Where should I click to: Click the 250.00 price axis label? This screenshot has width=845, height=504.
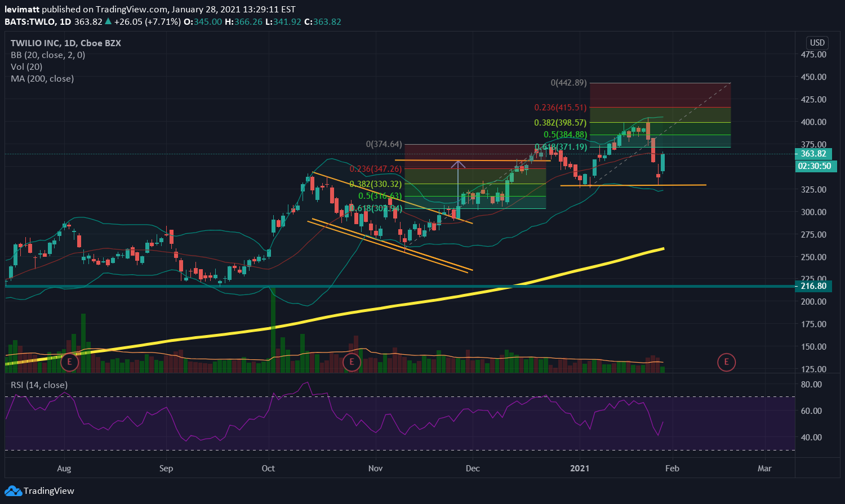pos(813,257)
